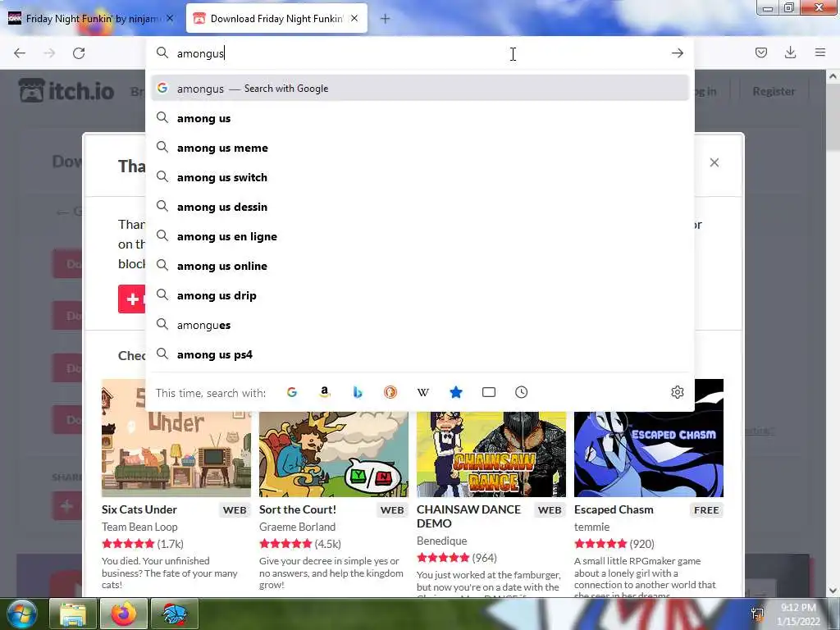The image size is (840, 630).
Task: Visit developer Team Bean Loop
Action: coord(139,527)
